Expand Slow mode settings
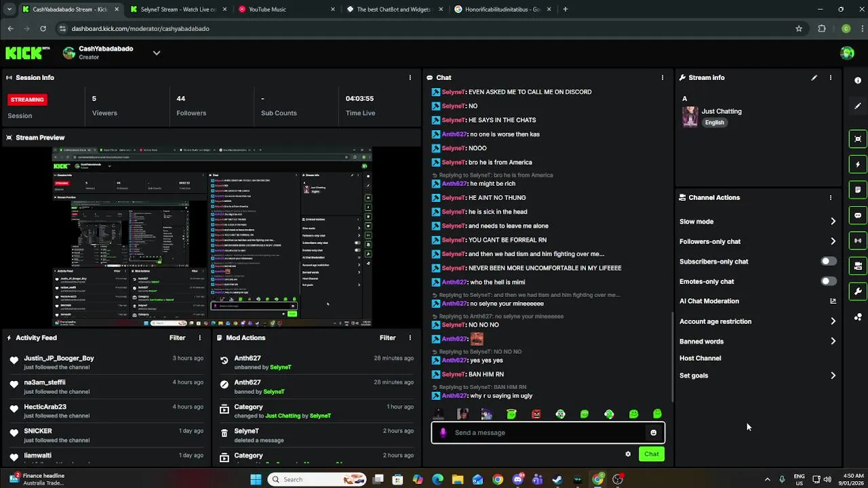 point(833,222)
